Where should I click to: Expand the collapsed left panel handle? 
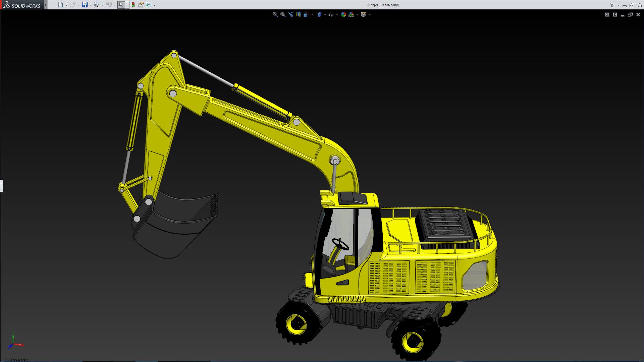2,185
